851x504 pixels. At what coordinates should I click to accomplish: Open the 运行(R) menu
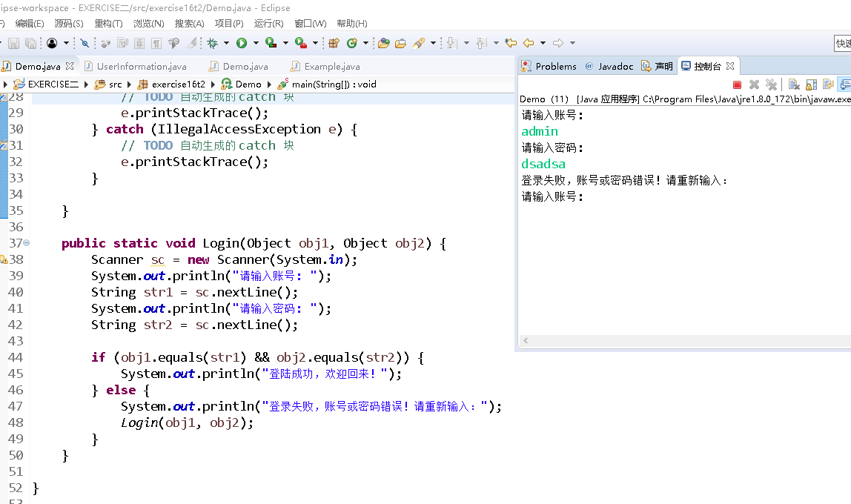[x=268, y=23]
